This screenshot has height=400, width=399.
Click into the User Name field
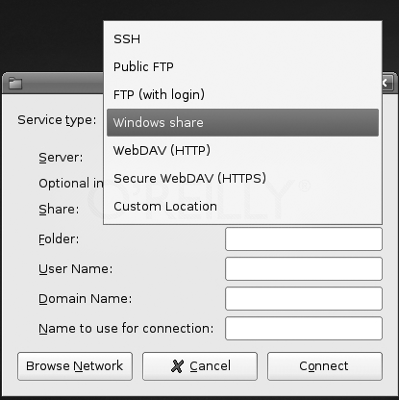tap(304, 269)
